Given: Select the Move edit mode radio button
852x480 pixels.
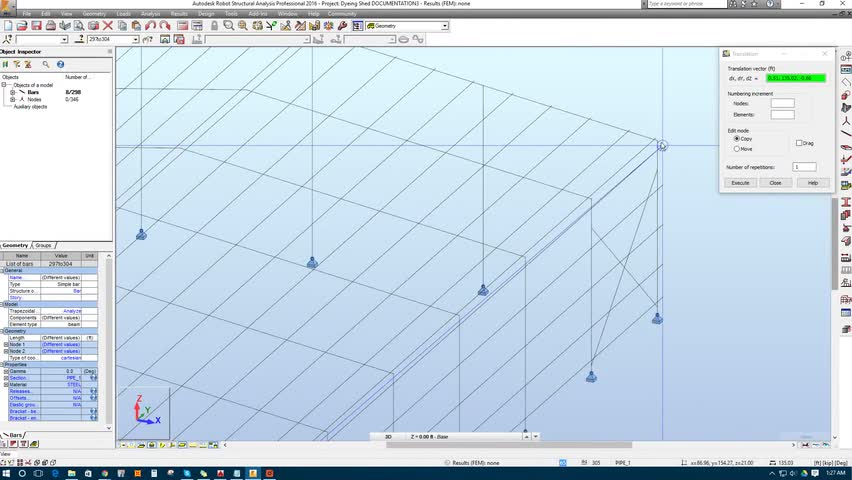Looking at the screenshot, I should click(x=737, y=149).
